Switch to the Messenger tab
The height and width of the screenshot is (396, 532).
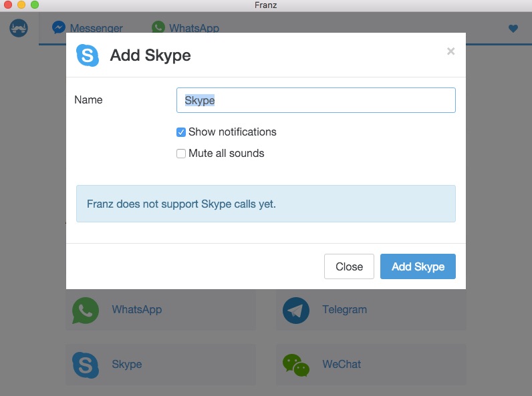pos(88,28)
